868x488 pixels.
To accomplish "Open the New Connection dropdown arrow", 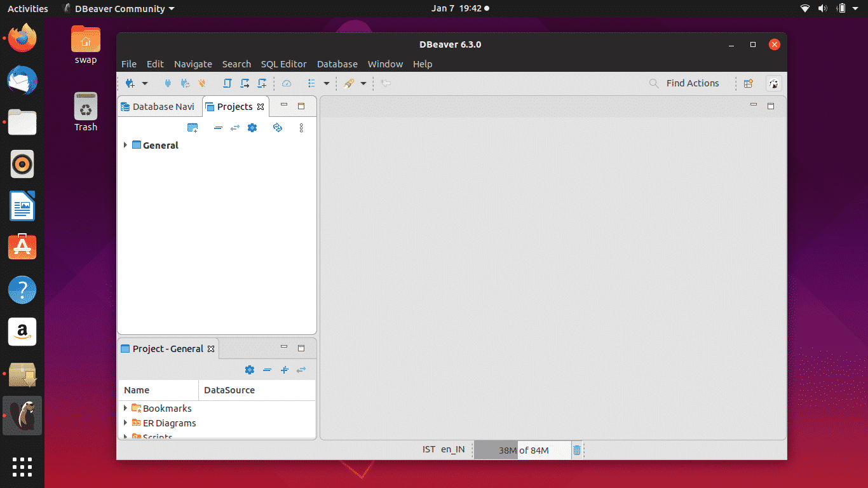I will 144,83.
